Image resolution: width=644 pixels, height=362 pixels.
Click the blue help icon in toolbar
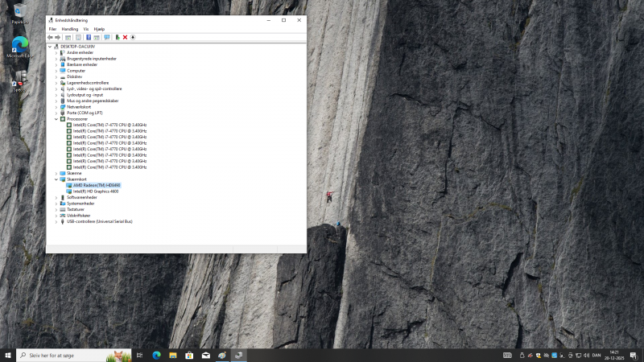pyautogui.click(x=88, y=37)
